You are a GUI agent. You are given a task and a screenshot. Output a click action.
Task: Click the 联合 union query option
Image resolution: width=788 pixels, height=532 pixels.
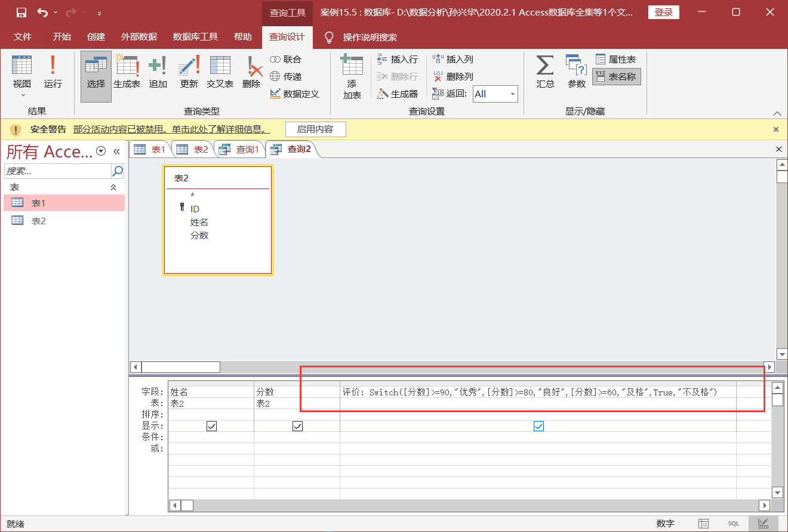pyautogui.click(x=286, y=60)
